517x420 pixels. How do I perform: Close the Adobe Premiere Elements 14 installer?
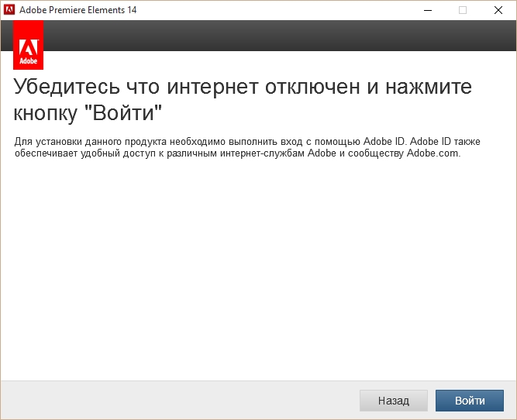tap(498, 10)
